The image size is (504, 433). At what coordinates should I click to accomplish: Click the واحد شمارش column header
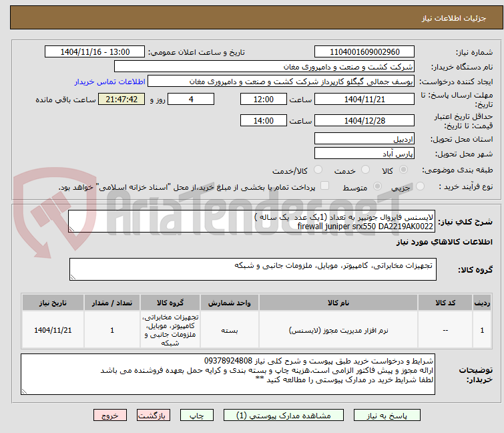229,303
